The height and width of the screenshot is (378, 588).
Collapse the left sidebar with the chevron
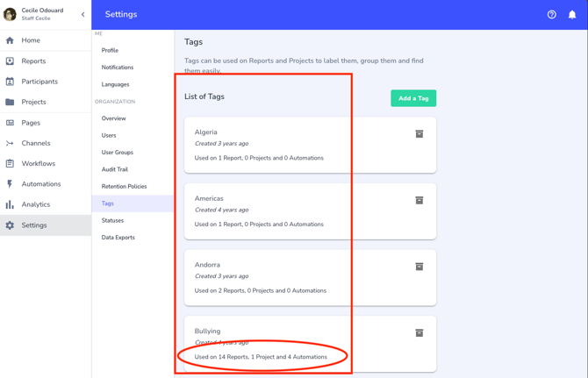click(x=83, y=14)
